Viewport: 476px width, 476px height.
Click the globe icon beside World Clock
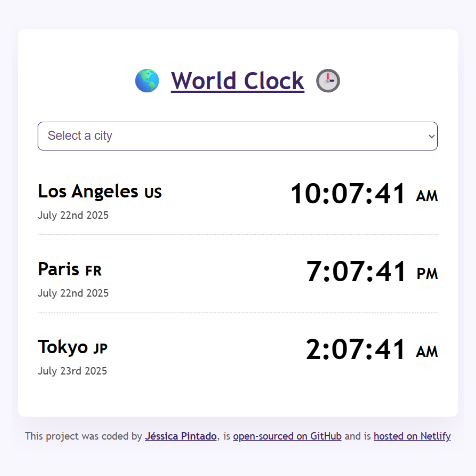(147, 80)
